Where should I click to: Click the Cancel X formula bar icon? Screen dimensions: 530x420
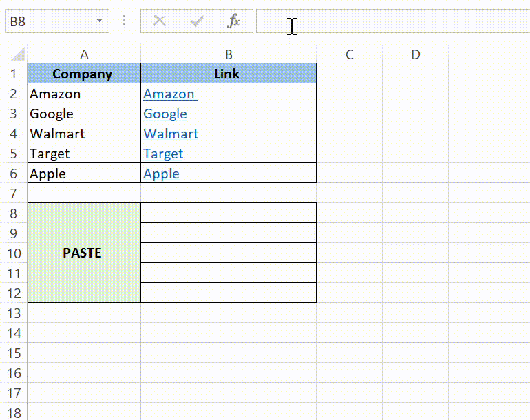click(160, 21)
